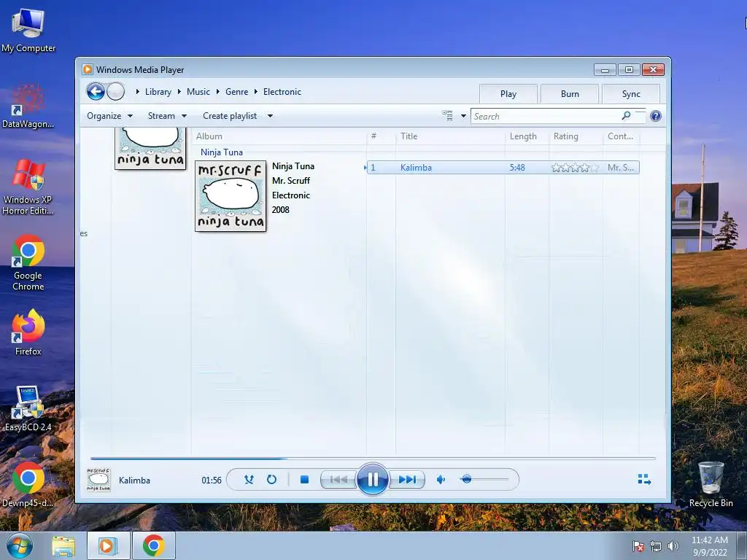The width and height of the screenshot is (747, 560).
Task: Click the Electronic genre text under album
Action: click(x=290, y=195)
